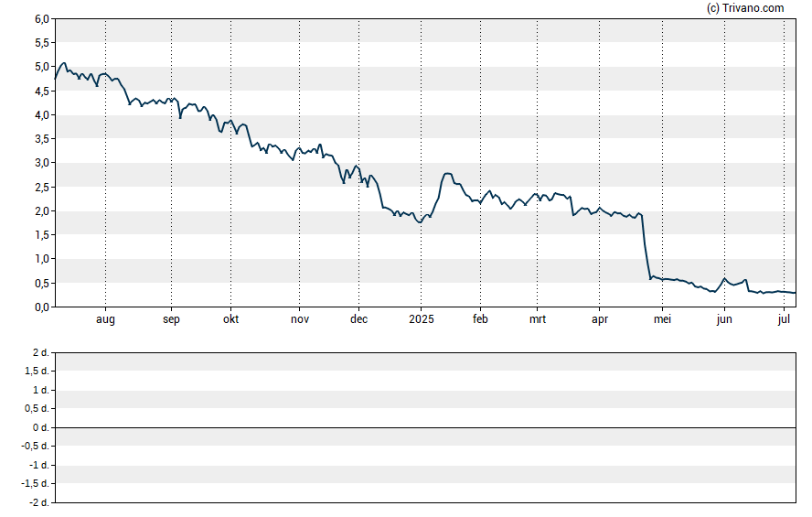The height and width of the screenshot is (517, 812).
Task: Click the '5,0' price axis label
Action: click(42, 67)
